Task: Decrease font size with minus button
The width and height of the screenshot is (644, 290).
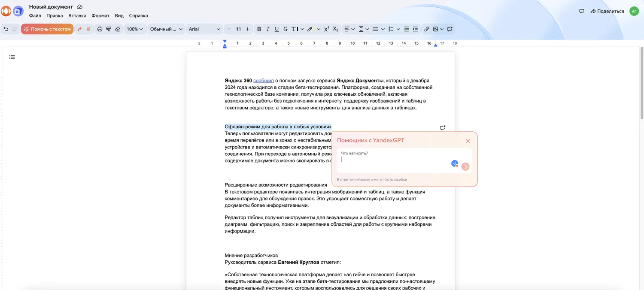Action: point(229,29)
